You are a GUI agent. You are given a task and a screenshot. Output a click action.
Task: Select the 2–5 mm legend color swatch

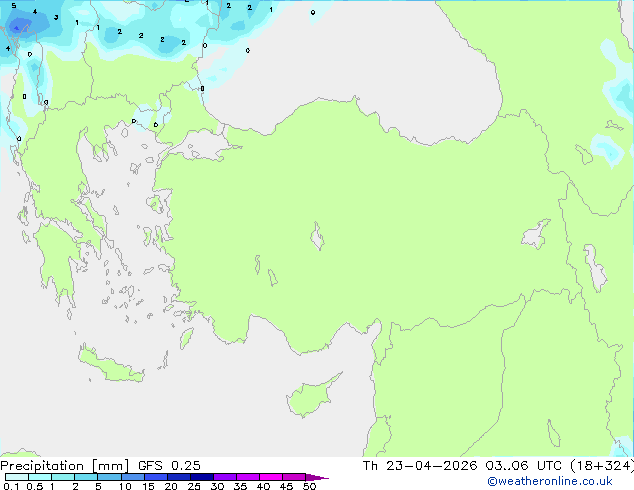pyautogui.click(x=86, y=477)
